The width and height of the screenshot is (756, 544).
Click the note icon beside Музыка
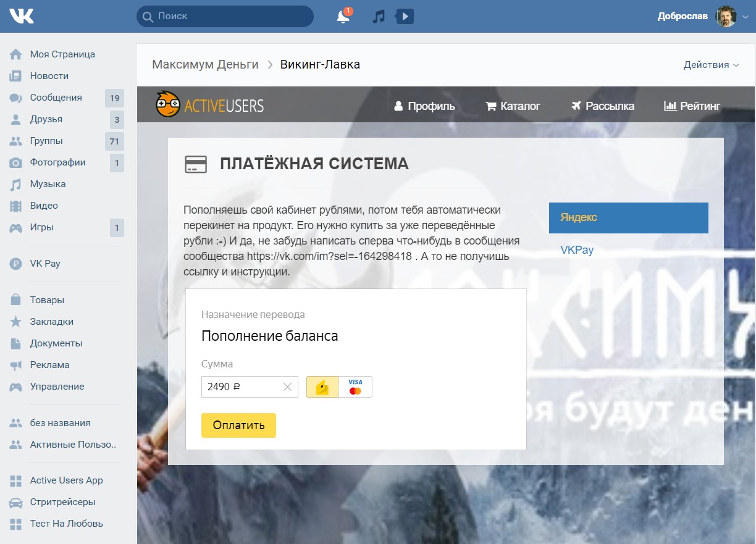tap(16, 184)
